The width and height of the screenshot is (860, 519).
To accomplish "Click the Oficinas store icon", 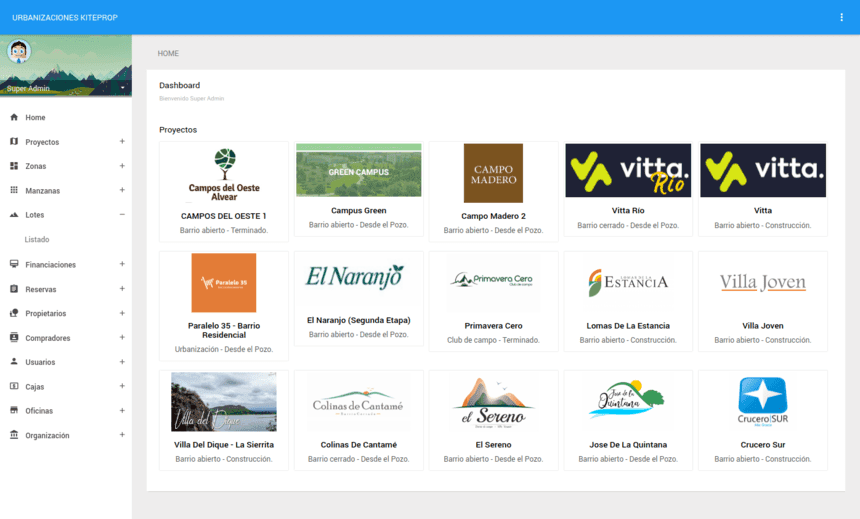I will [14, 410].
